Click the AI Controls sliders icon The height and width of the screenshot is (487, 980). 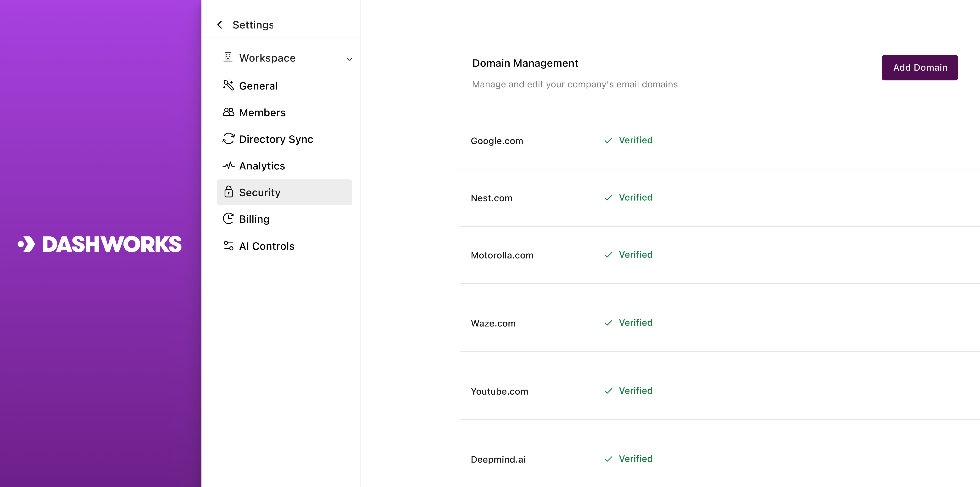click(x=228, y=245)
